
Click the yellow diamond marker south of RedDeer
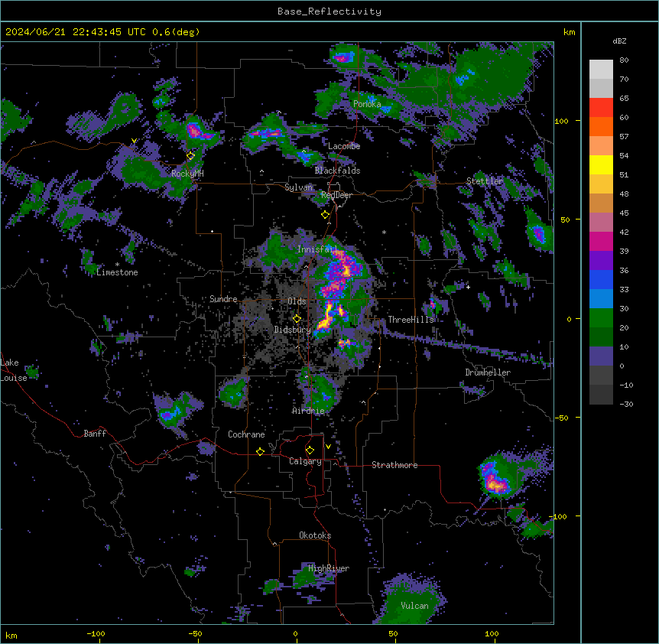[326, 215]
